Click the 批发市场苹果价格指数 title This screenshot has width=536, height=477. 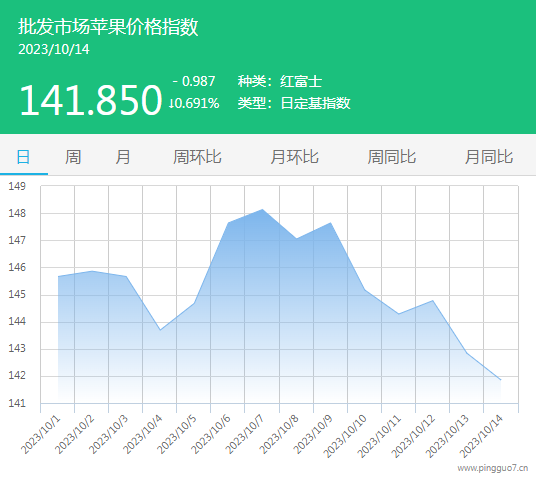pyautogui.click(x=108, y=27)
